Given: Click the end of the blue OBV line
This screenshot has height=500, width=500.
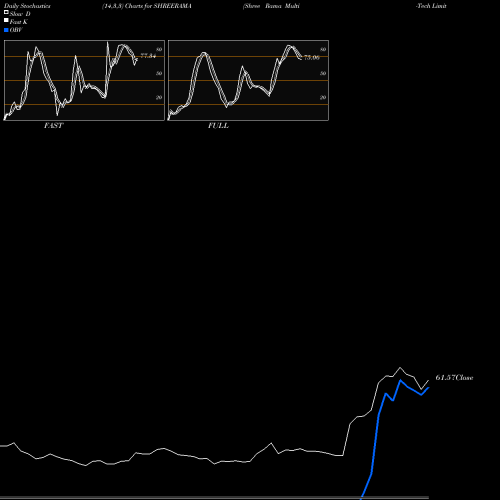Looking at the screenshot, I should click(x=429, y=388).
